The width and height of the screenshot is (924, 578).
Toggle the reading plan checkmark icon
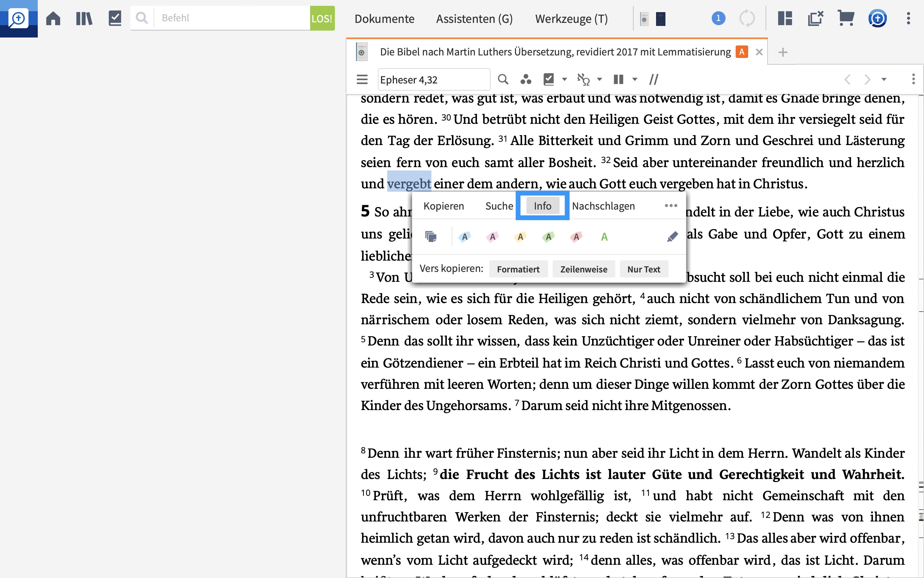point(549,79)
